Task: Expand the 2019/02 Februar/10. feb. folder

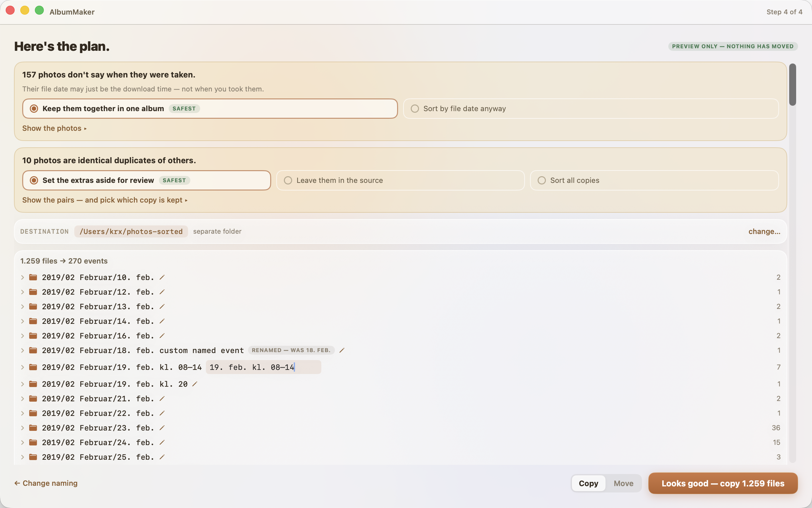Action: pos(23,277)
